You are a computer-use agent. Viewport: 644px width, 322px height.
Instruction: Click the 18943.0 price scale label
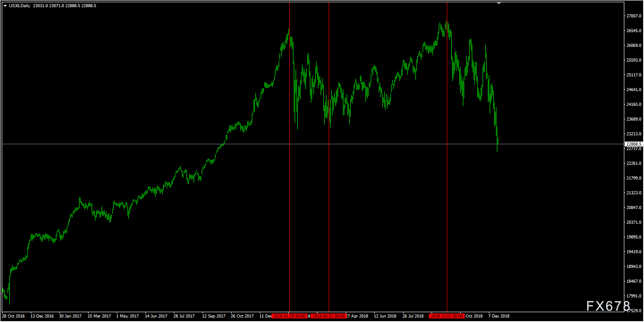coord(634,267)
